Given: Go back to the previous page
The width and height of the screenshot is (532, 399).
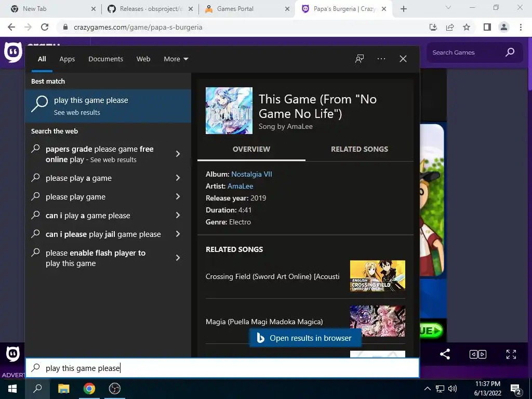Looking at the screenshot, I should (11, 27).
